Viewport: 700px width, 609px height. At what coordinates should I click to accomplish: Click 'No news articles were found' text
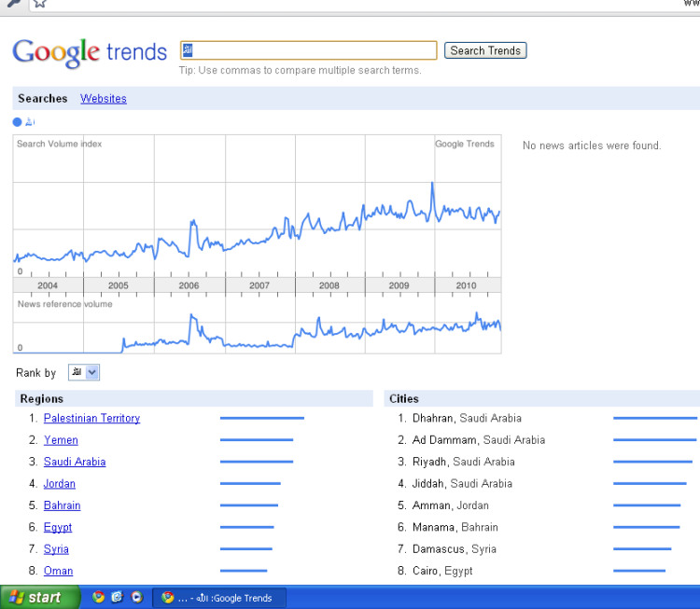tap(592, 145)
